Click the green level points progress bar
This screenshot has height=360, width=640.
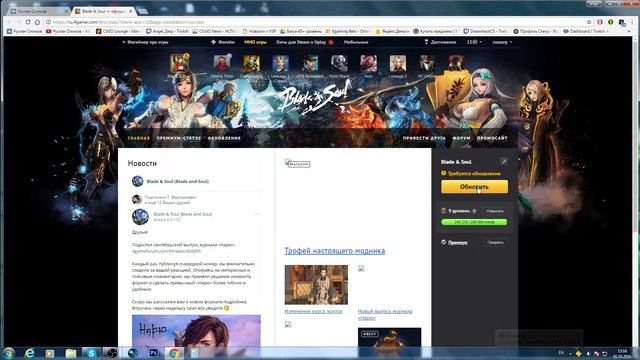(x=474, y=222)
